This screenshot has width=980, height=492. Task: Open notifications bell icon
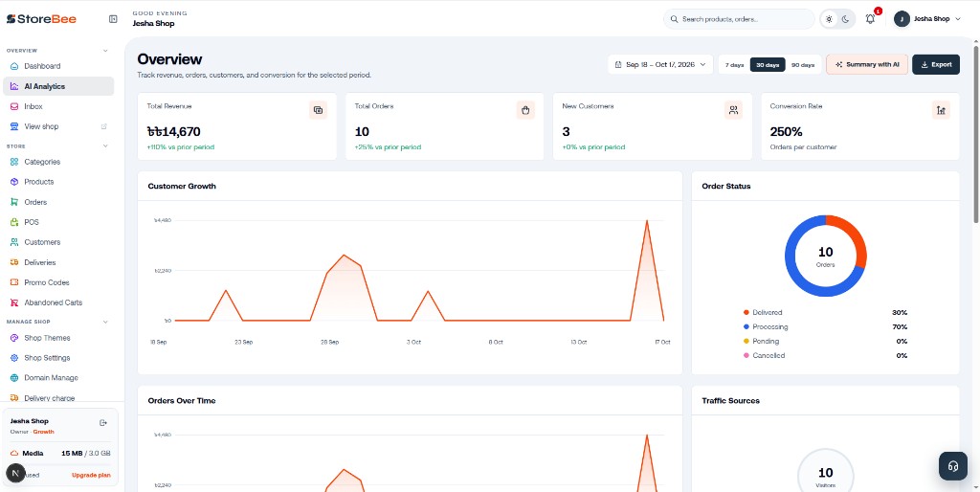click(870, 19)
